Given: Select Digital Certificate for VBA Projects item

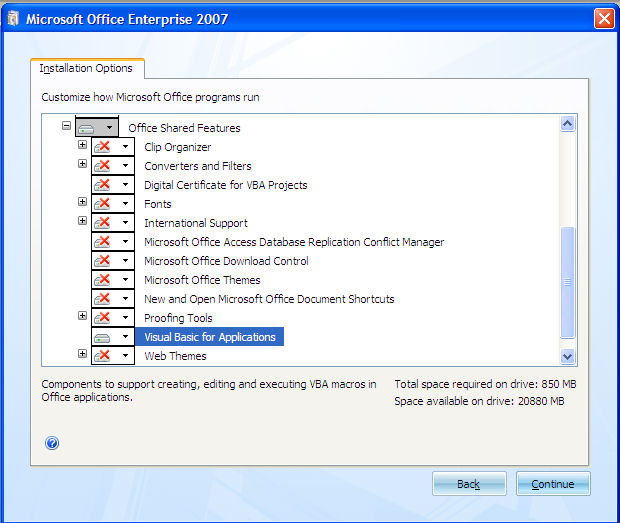Looking at the screenshot, I should pos(226,185).
